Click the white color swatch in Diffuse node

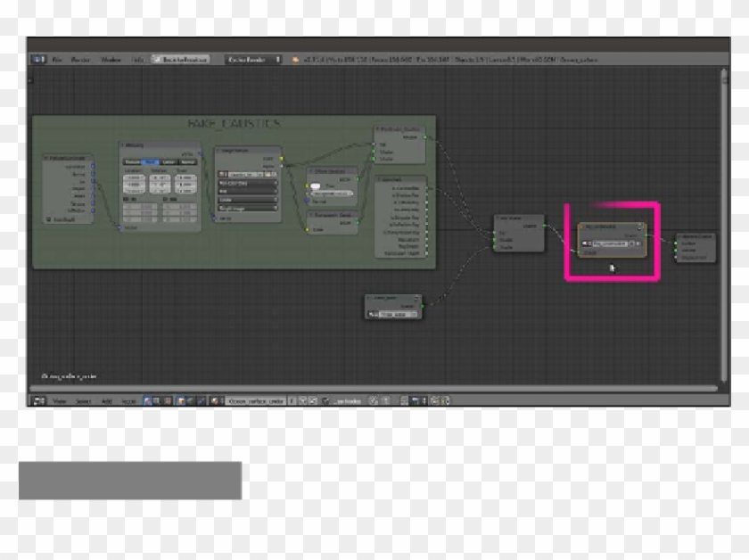pyautogui.click(x=315, y=185)
